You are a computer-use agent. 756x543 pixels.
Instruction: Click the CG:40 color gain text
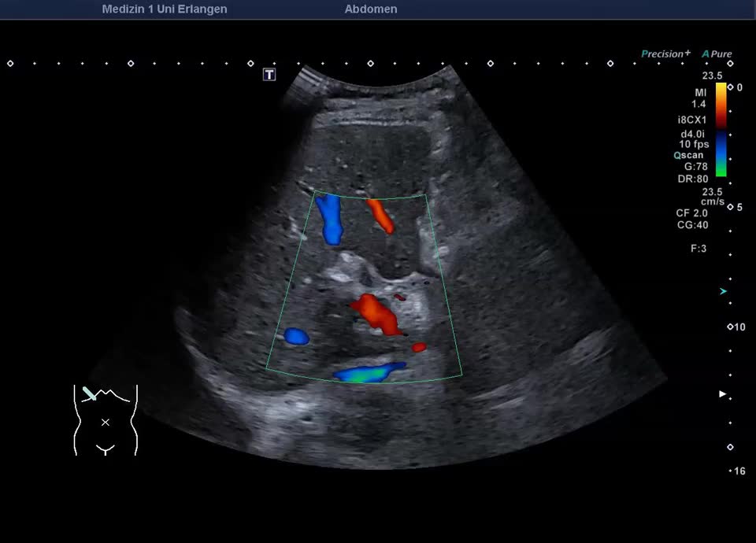click(692, 225)
